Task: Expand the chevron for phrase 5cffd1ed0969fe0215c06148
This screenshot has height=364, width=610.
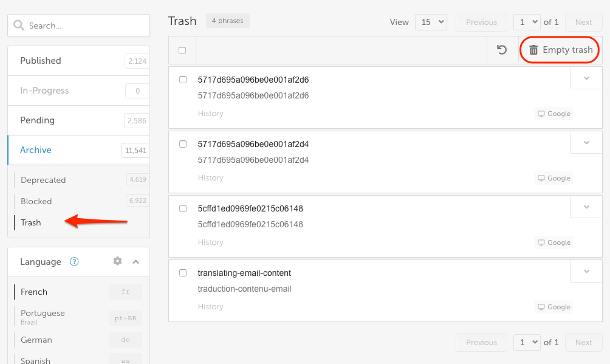Action: coord(586,207)
